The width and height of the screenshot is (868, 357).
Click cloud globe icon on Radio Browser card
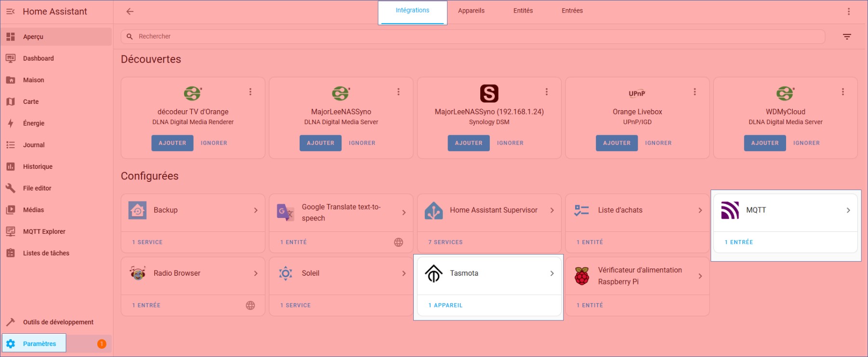(250, 306)
